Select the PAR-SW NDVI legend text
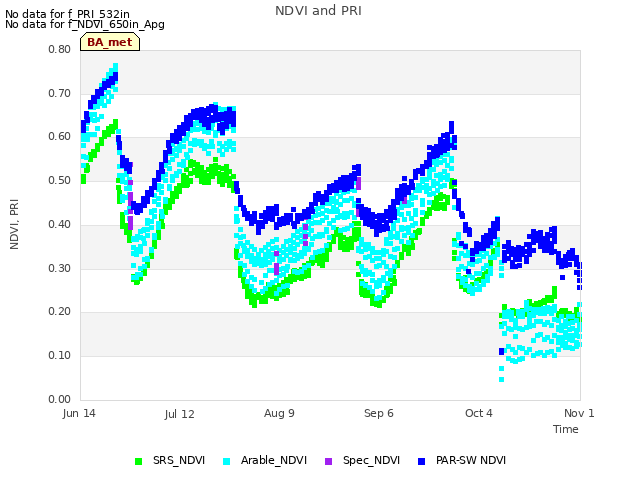640x480 pixels. [x=471, y=460]
